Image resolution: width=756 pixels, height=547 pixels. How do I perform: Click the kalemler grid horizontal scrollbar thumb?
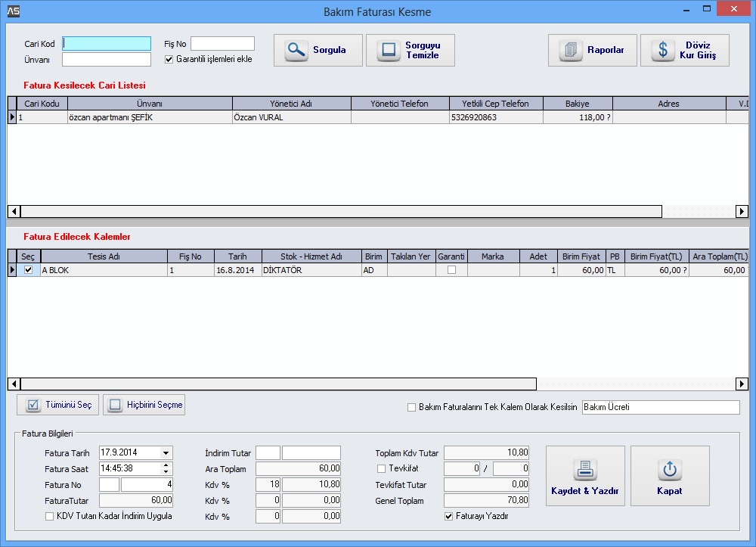coord(278,384)
